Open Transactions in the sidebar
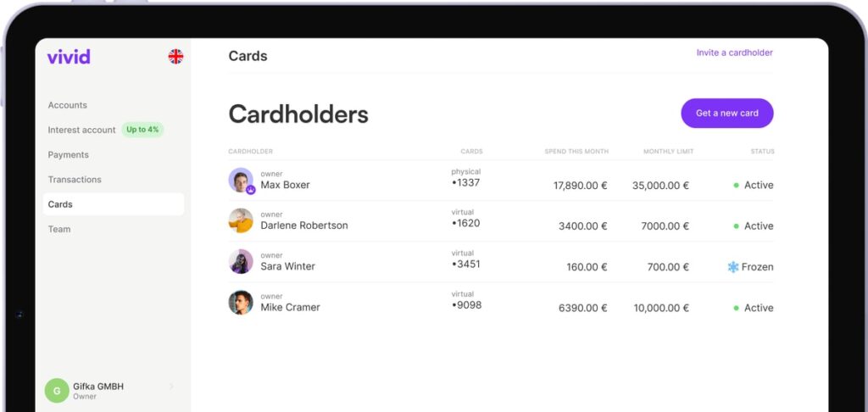 click(75, 180)
